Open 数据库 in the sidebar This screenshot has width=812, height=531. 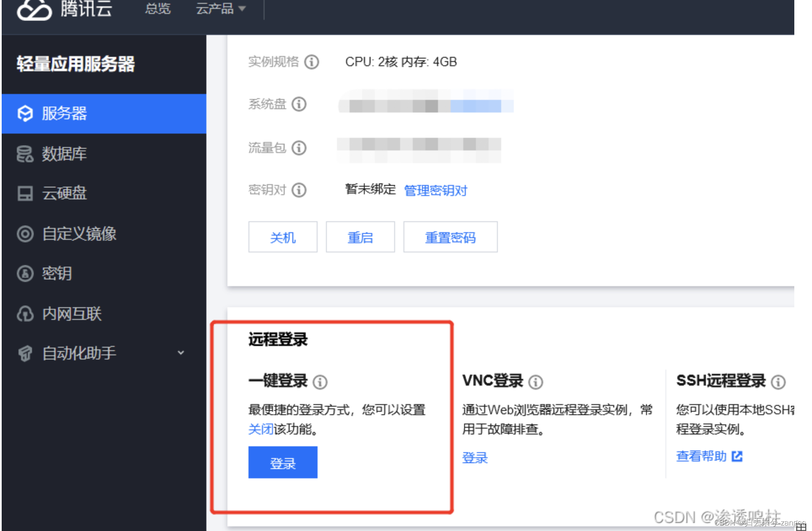click(104, 154)
